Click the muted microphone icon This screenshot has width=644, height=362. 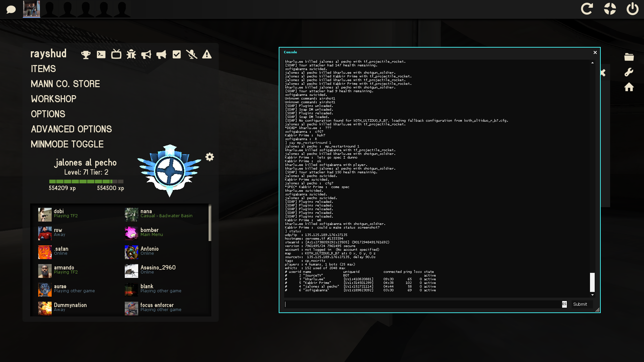point(192,54)
